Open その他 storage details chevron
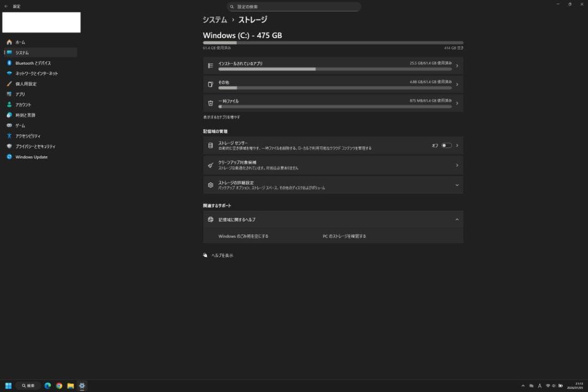The height and width of the screenshot is (392, 588). 457,84
